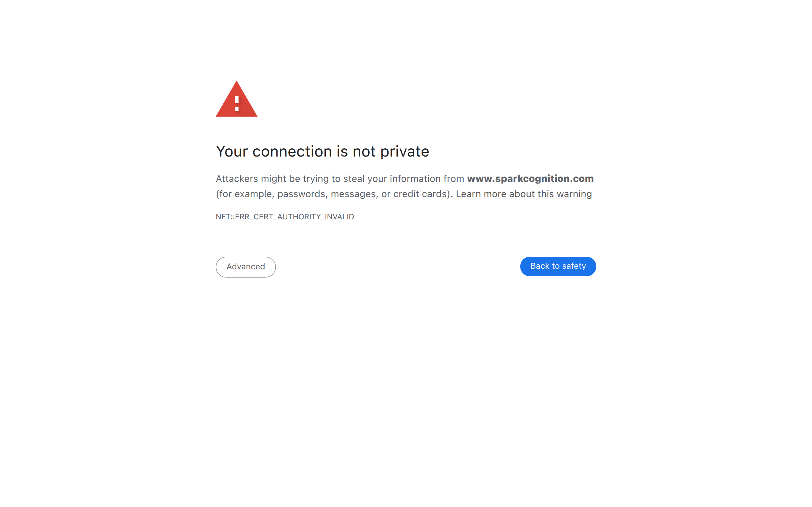Click the word safety on blue button
Image resolution: width=812 pixels, height=507 pixels.
pyautogui.click(x=574, y=266)
